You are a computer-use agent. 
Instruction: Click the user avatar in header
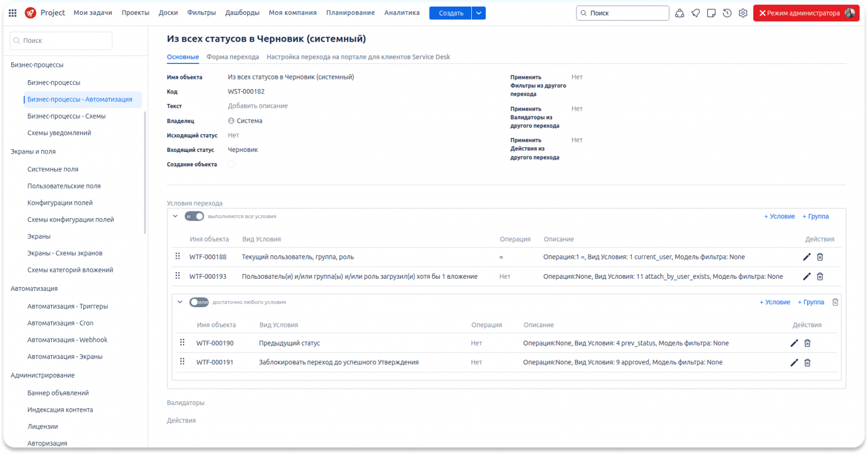point(850,13)
